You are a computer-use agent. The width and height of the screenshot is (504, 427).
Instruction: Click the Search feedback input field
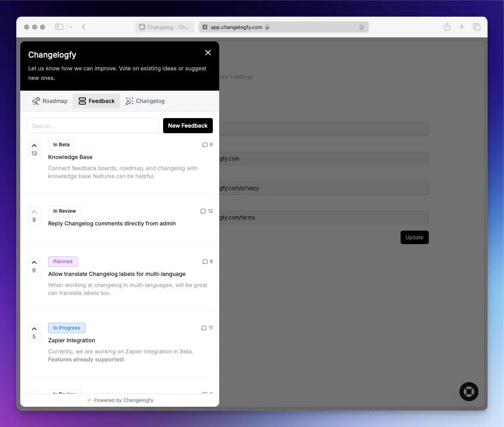point(93,126)
